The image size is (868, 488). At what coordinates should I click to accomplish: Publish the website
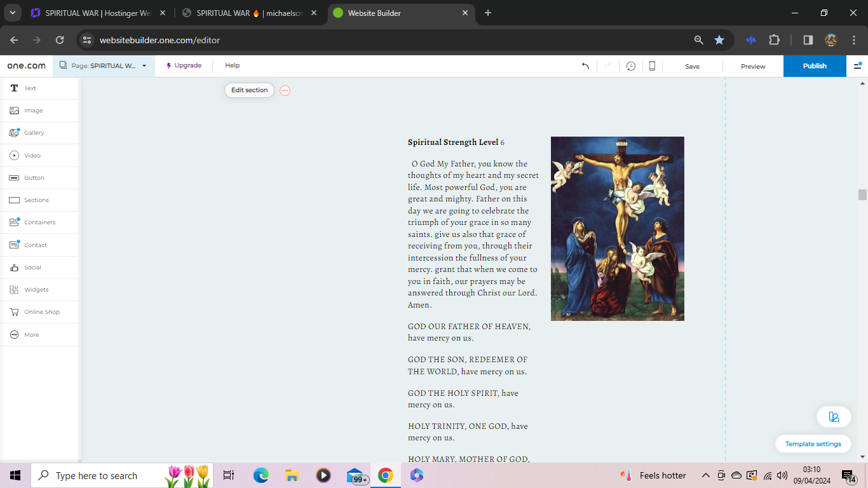815,66
